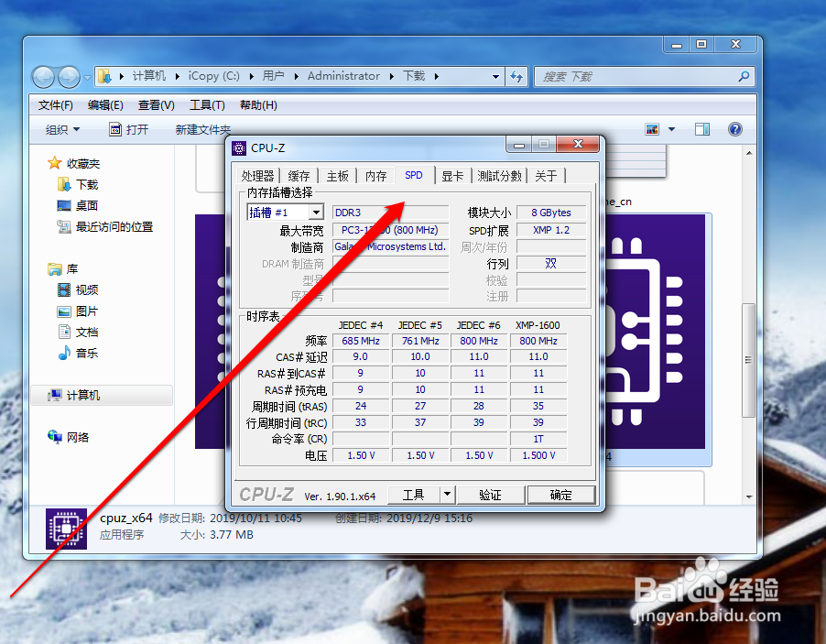Image resolution: width=826 pixels, height=644 pixels.
Task: Expand the 计算机 breadcrumb arrow
Action: 177,76
